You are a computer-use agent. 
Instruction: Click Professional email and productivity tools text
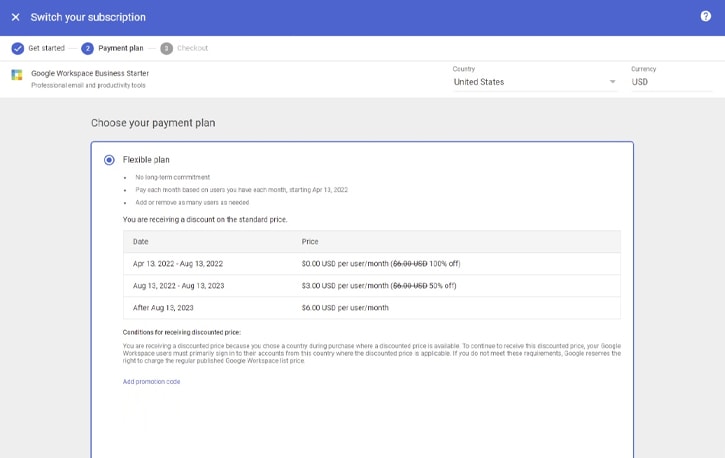coord(88,85)
